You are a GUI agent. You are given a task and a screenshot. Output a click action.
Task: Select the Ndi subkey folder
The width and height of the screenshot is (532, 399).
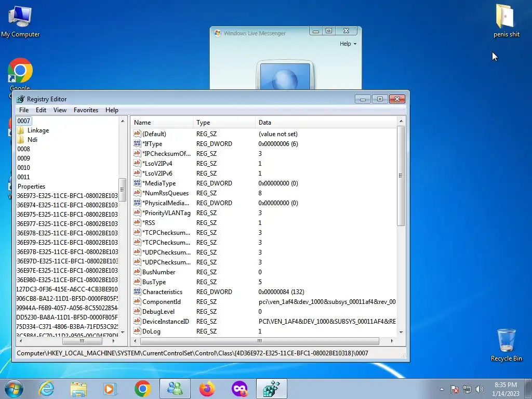[32, 139]
